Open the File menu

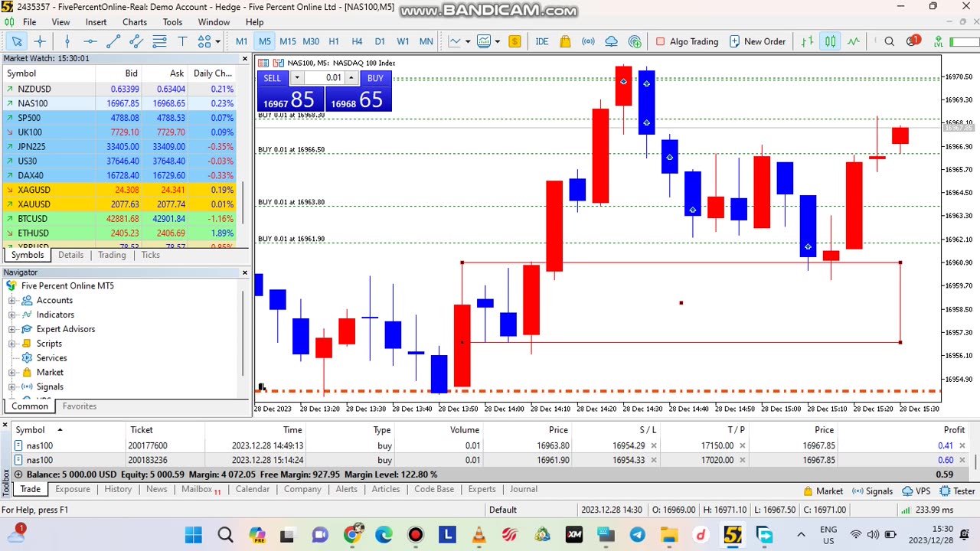pyautogui.click(x=29, y=22)
